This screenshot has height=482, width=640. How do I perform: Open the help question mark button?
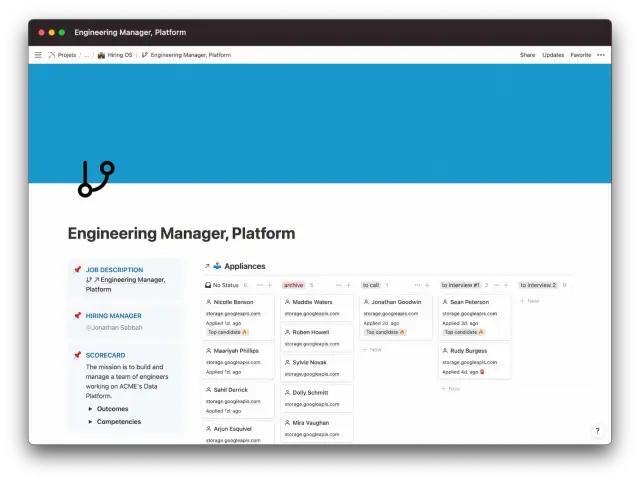click(x=598, y=431)
